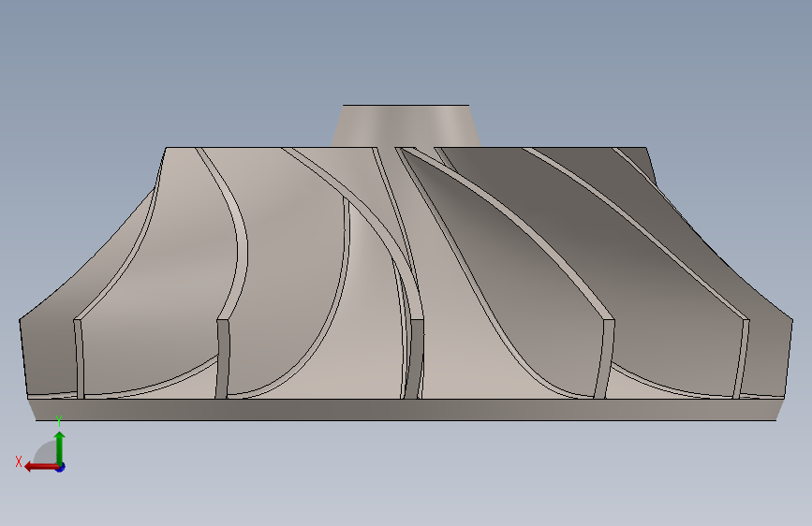The image size is (812, 526).
Task: Click the green Y axis arrow of triad
Action: click(x=60, y=447)
